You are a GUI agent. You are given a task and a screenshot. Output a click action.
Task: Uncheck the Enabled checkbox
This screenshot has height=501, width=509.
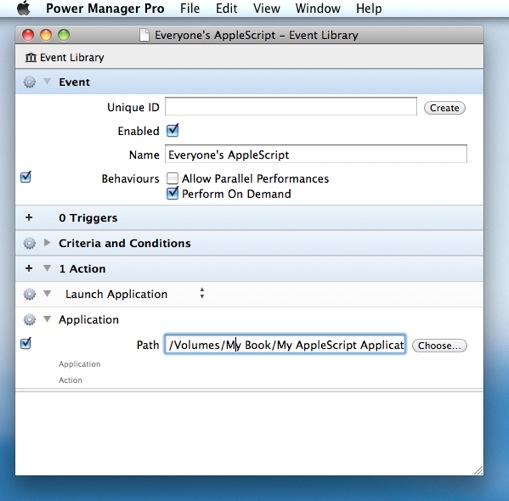point(172,130)
